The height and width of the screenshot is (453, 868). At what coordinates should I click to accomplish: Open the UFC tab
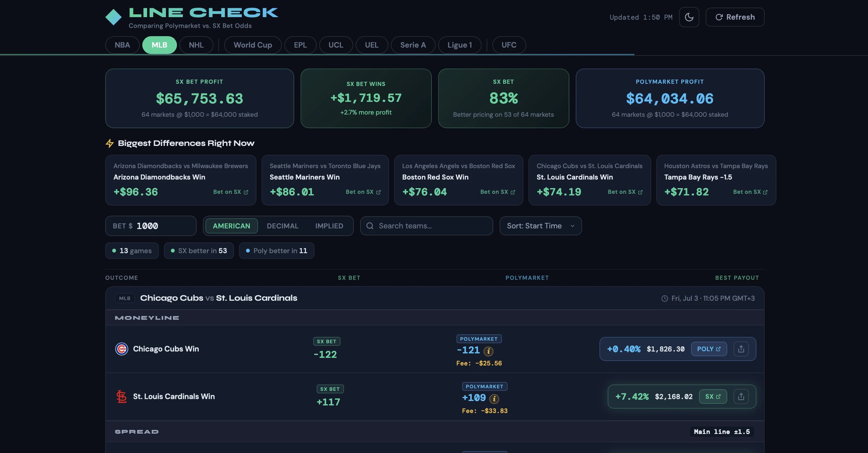[x=509, y=45]
